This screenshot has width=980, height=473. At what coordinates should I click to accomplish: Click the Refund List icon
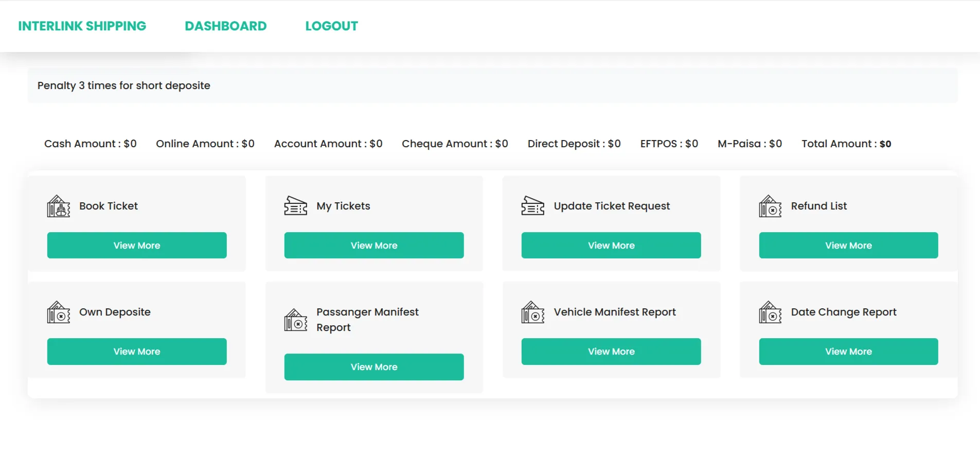pyautogui.click(x=770, y=206)
